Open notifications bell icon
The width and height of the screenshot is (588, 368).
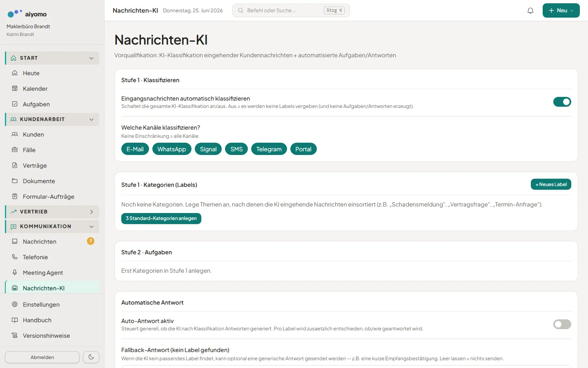(530, 11)
